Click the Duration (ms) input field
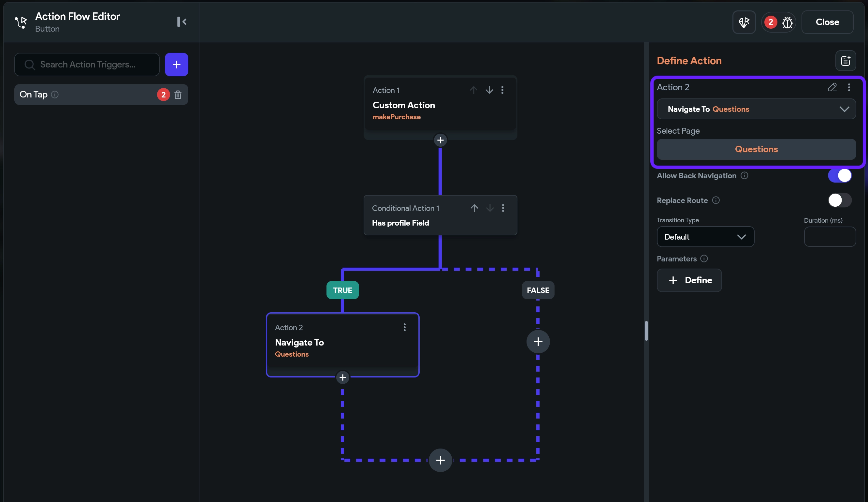The image size is (868, 502). (830, 237)
